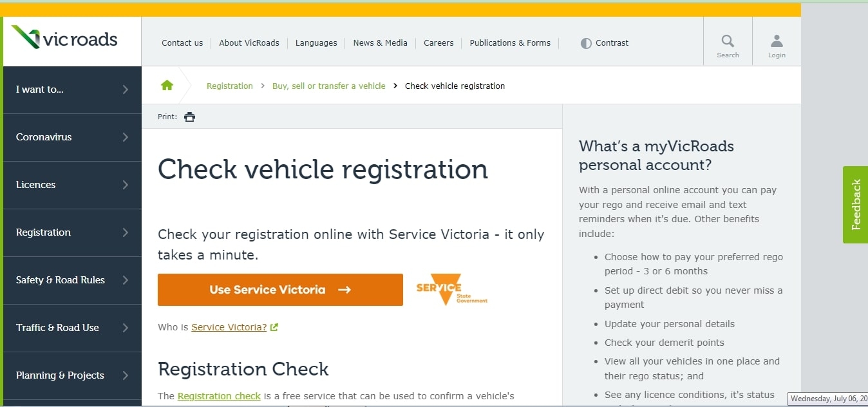This screenshot has height=407, width=868.
Task: Open the Search magnifier icon
Action: point(728,42)
